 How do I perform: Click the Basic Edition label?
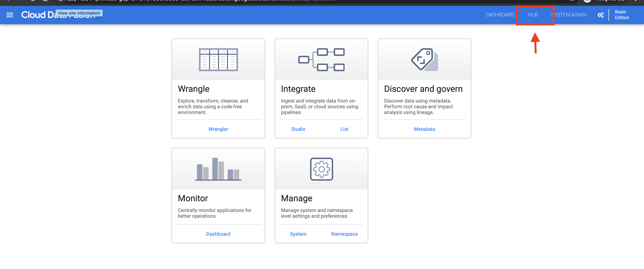point(622,15)
